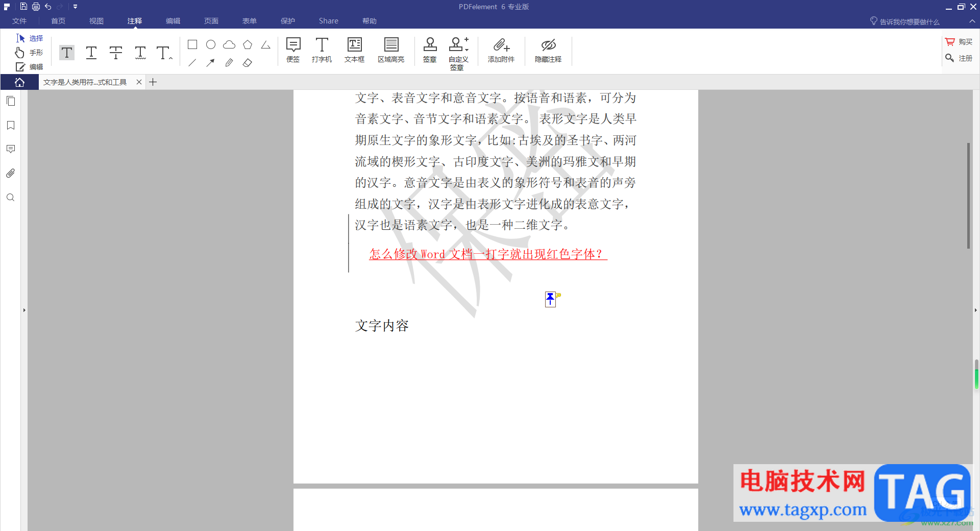Switch to document tab 文字是人类用符...式和工具
Viewport: 980px width, 531px height.
coord(85,82)
